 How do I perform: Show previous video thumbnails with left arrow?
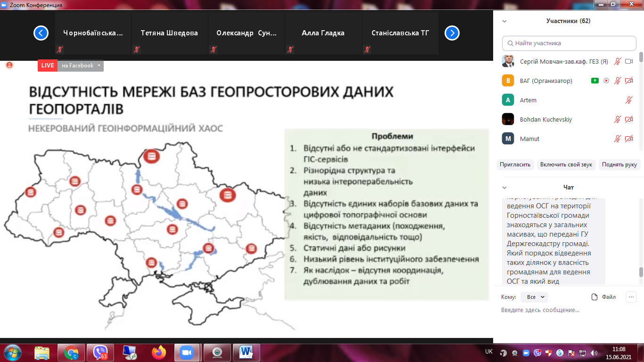tap(41, 33)
